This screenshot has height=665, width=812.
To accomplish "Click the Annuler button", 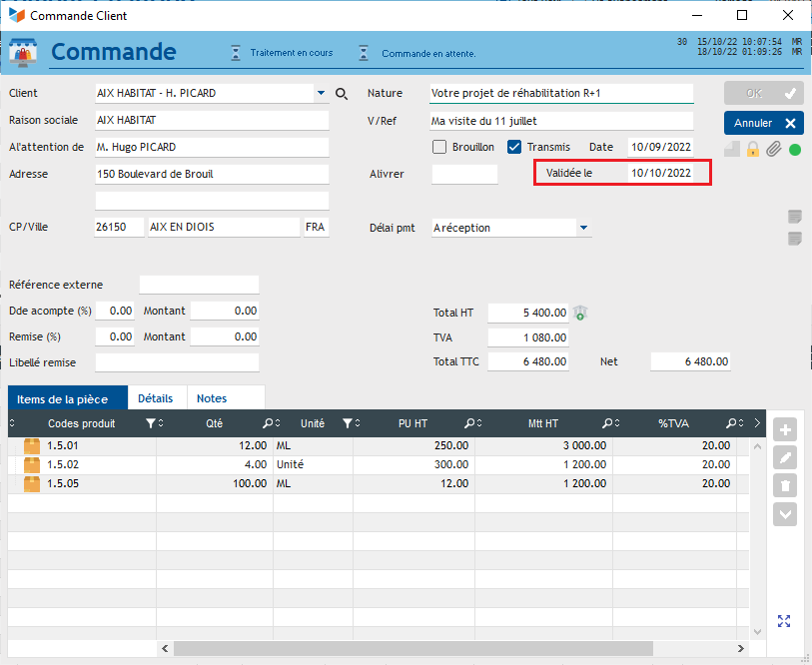I will coord(764,123).
